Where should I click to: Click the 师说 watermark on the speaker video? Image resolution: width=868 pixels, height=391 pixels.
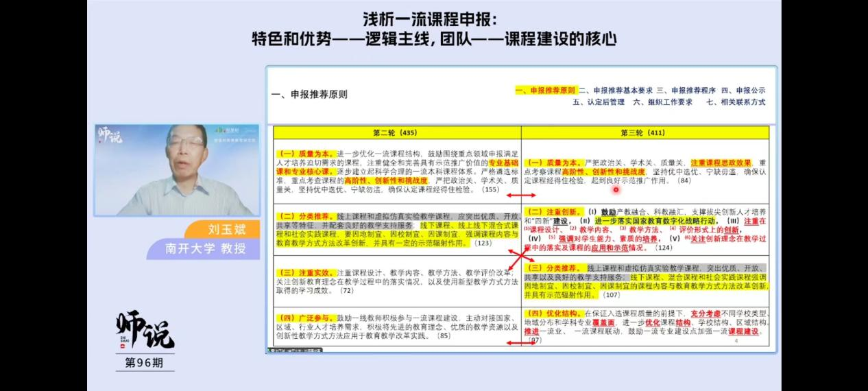point(110,134)
